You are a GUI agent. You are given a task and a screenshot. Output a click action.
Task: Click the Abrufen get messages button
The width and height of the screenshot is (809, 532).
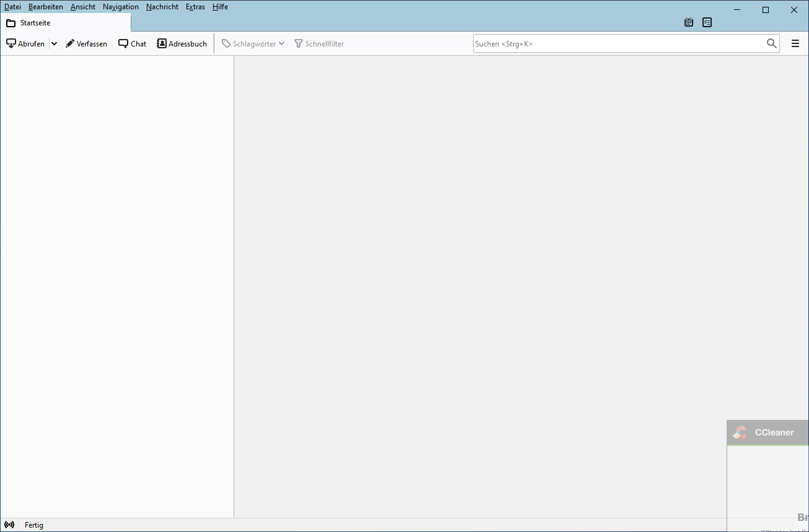25,44
